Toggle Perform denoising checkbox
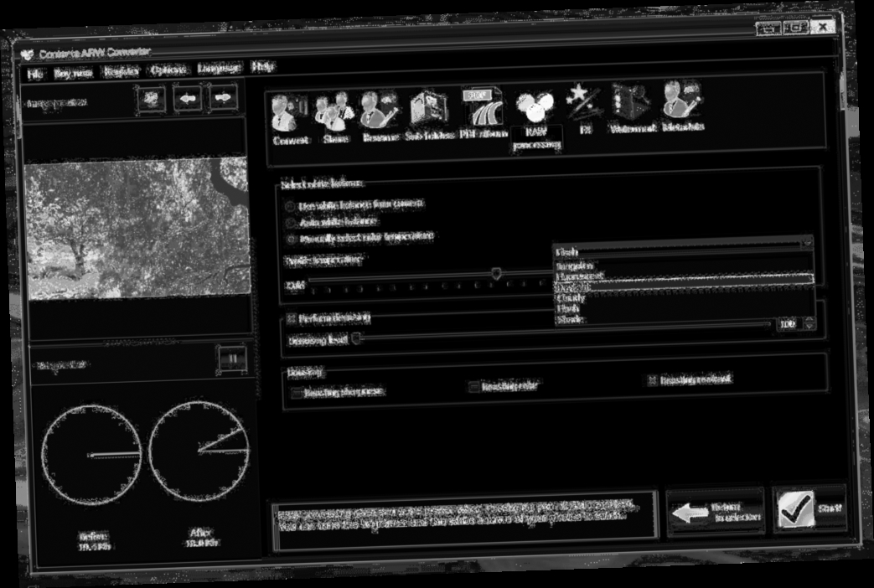Viewport: 874px width, 588px height. pyautogui.click(x=291, y=318)
